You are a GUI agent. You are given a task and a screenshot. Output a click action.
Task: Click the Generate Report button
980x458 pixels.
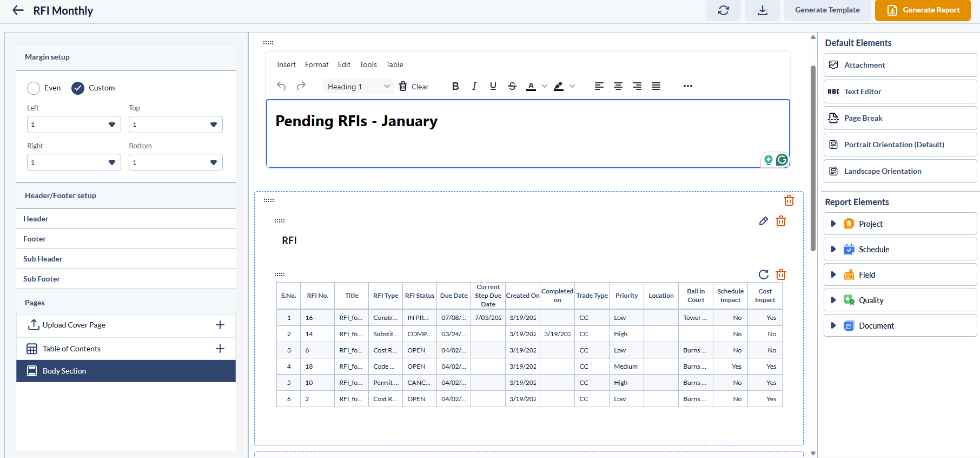pos(923,10)
